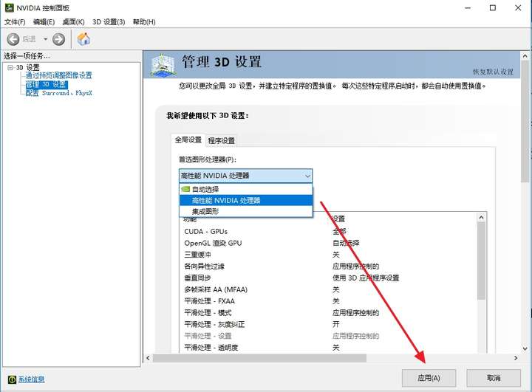Select the 平滑处理 - 模式 row

(x=328, y=313)
